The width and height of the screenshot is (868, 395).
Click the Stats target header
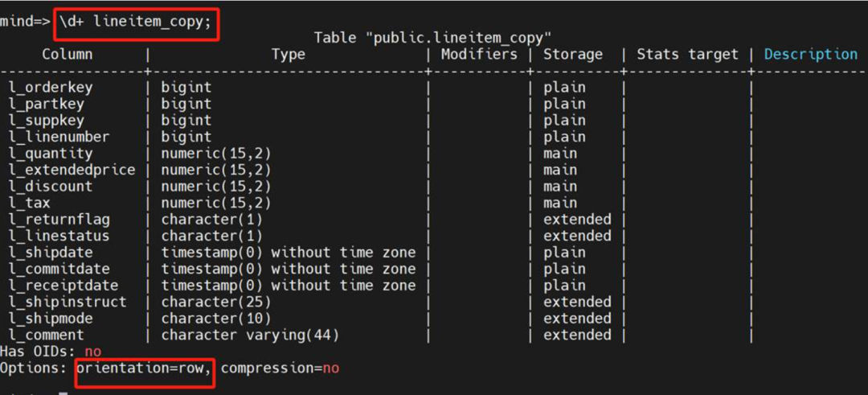pyautogui.click(x=687, y=54)
